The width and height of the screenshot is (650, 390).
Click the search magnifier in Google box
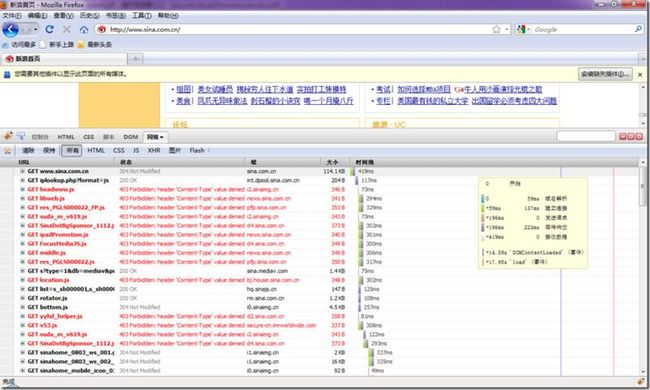[x=638, y=29]
